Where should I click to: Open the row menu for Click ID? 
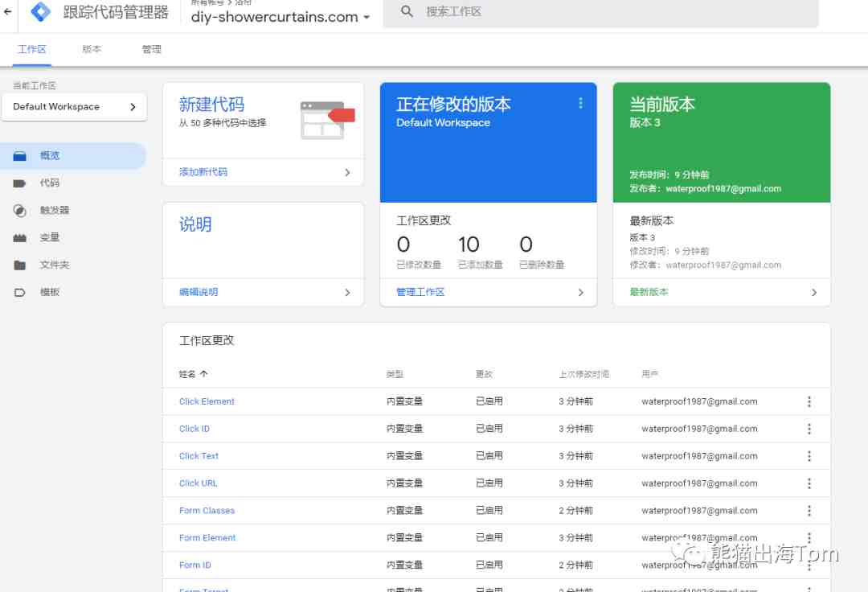point(809,429)
